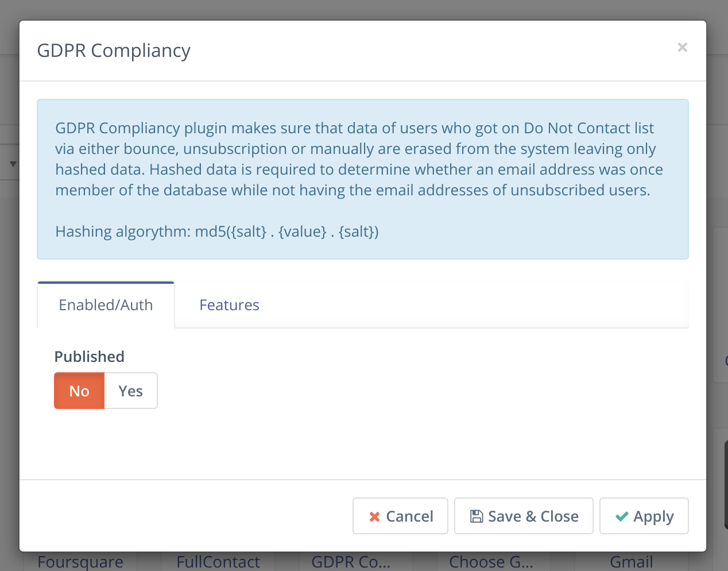The width and height of the screenshot is (728, 571).
Task: Click the green checkmark Apply icon
Action: [622, 516]
